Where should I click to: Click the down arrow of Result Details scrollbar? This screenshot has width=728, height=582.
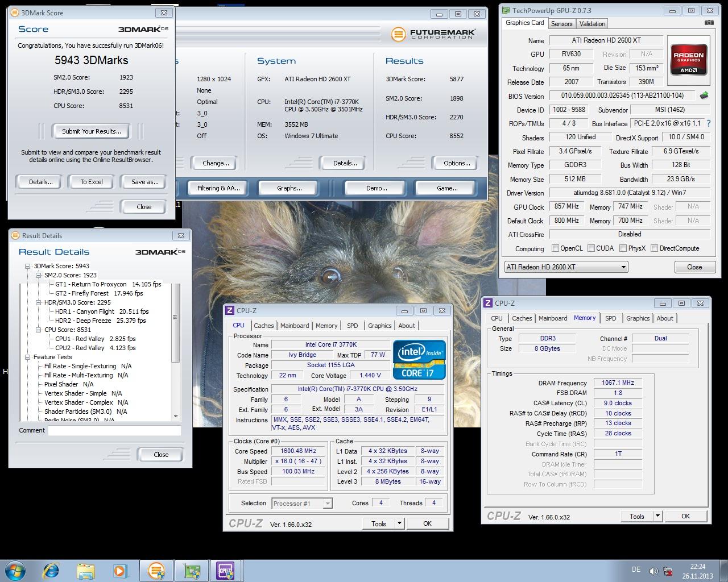pyautogui.click(x=176, y=416)
